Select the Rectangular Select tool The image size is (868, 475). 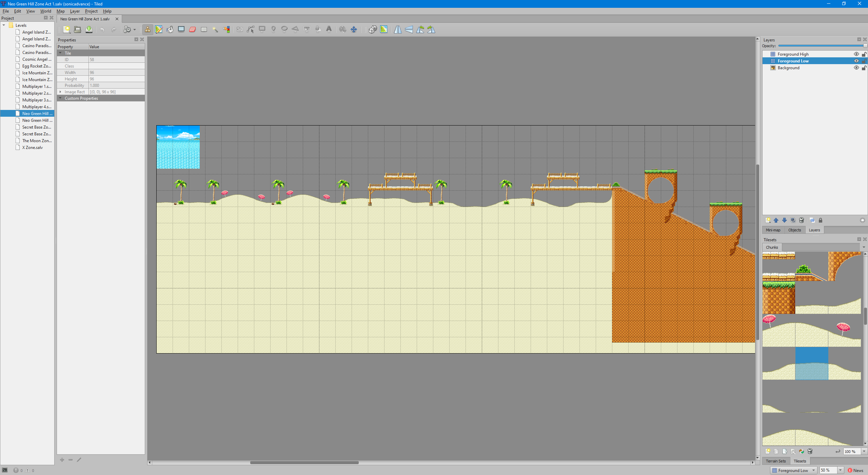coord(204,30)
